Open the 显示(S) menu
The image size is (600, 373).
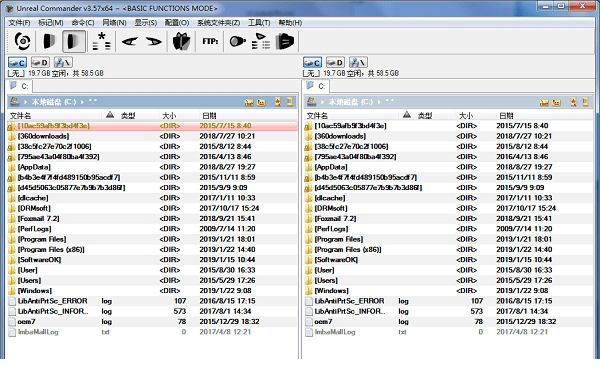click(145, 23)
